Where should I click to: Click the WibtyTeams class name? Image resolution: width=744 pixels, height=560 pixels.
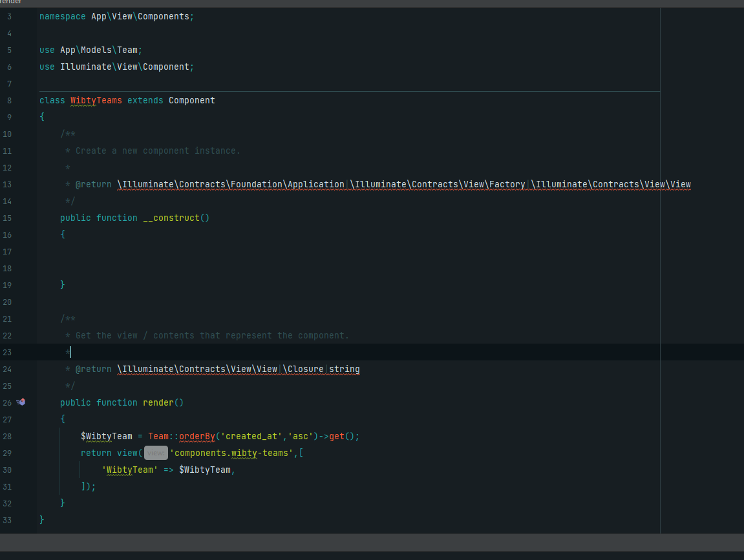pyautogui.click(x=96, y=100)
